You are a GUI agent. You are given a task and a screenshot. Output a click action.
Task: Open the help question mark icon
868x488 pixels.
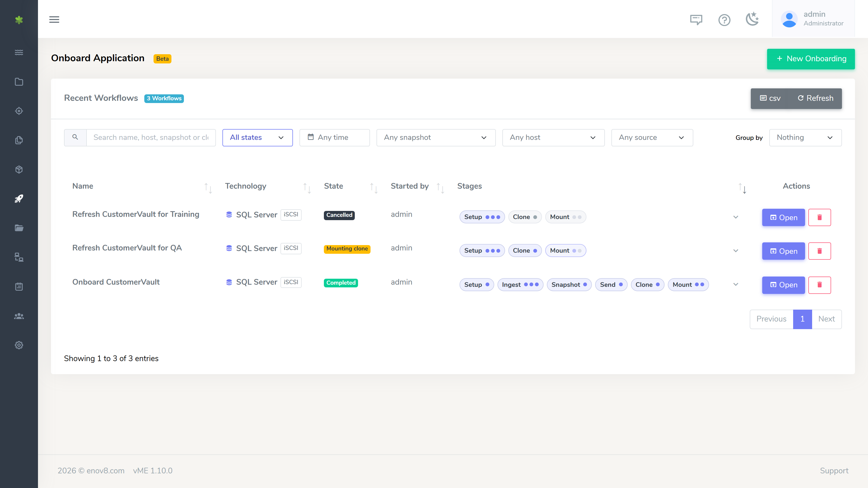pos(724,20)
